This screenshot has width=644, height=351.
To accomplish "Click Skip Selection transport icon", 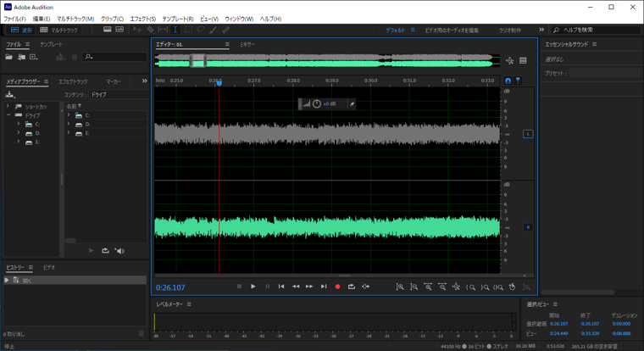I will pyautogui.click(x=365, y=287).
